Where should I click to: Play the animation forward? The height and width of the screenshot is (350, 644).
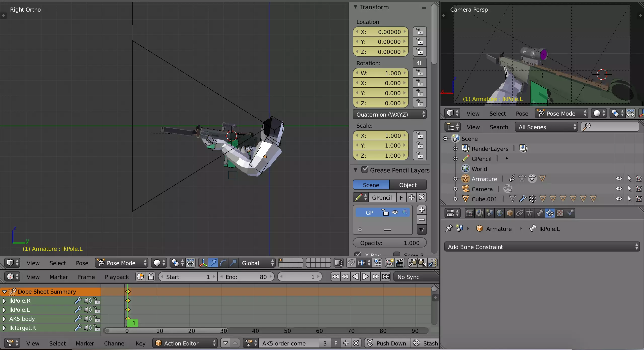[365, 277]
